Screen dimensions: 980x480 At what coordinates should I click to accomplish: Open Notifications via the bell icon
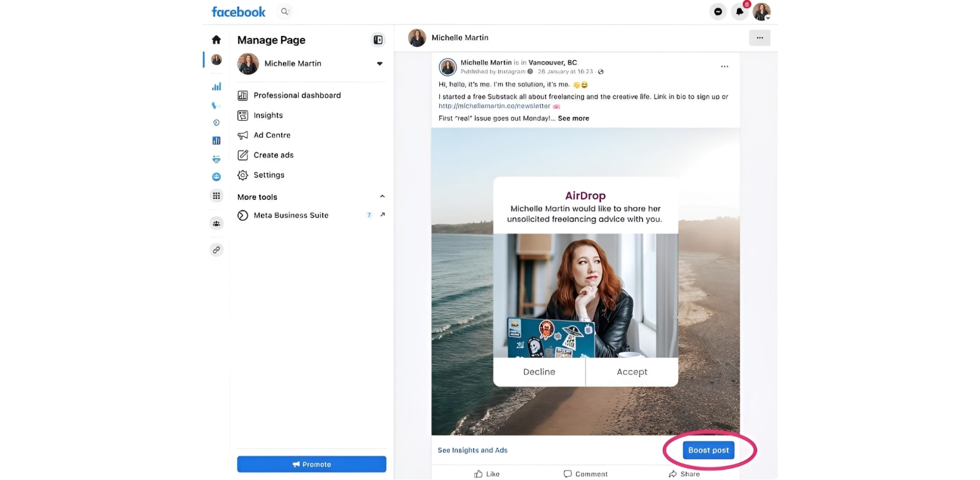point(740,11)
